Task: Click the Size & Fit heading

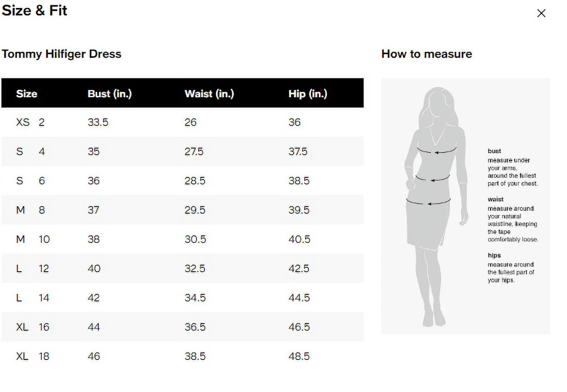Action: pos(34,10)
